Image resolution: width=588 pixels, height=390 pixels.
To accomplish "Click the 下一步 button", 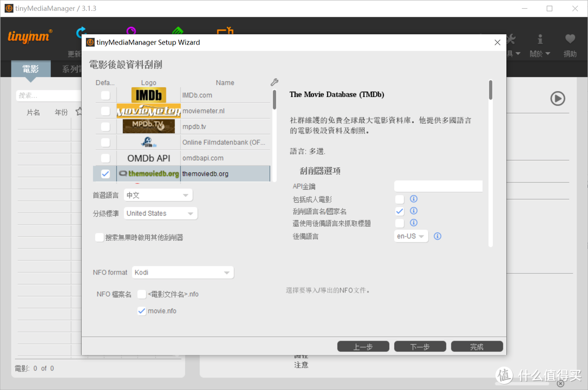I will [x=420, y=347].
